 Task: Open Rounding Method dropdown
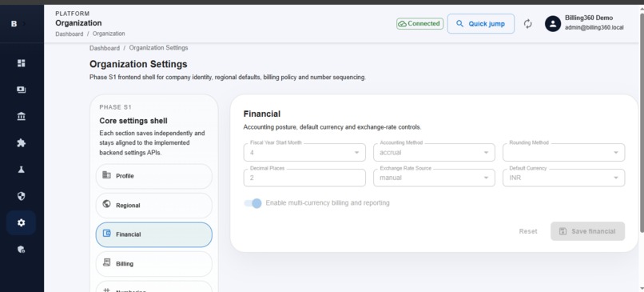click(564, 153)
